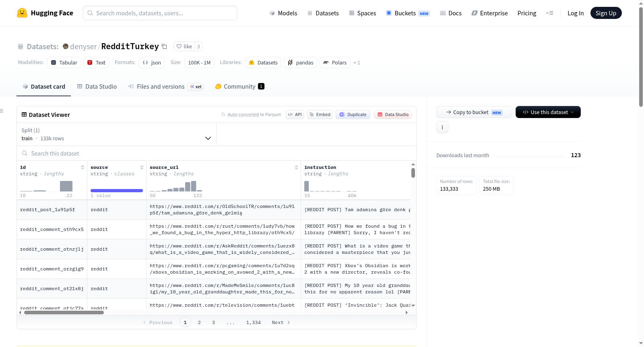644x347 pixels.
Task: Select the current page 1 button
Action: coord(185,322)
